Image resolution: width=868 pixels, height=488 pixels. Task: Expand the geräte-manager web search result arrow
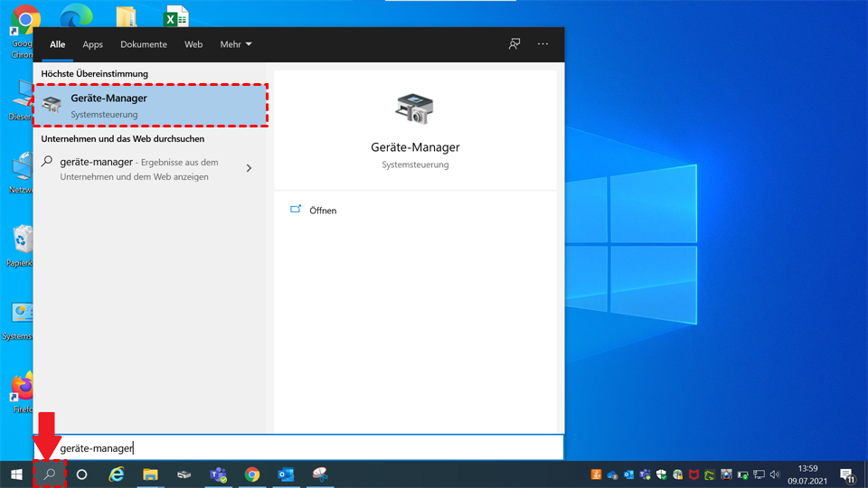[x=249, y=168]
